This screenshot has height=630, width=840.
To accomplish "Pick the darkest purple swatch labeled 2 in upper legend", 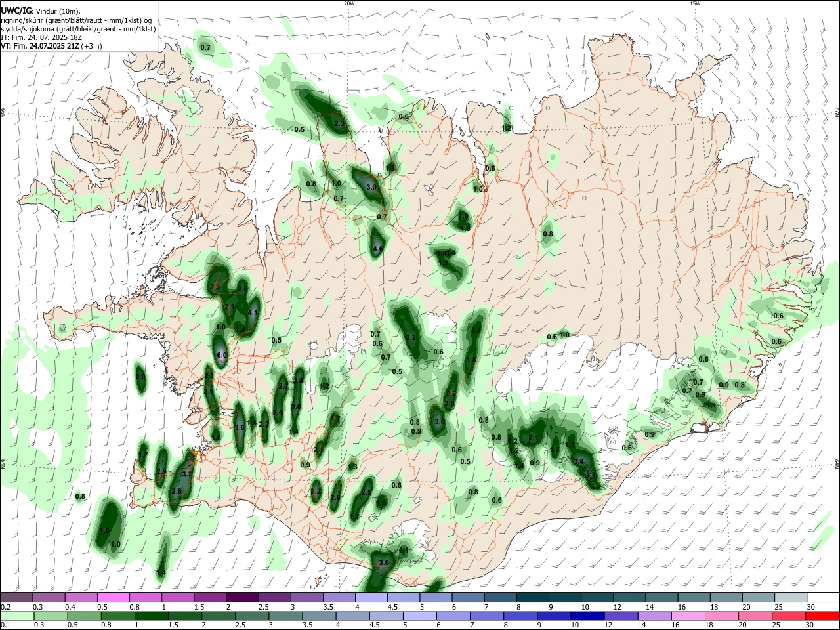I will (242, 597).
